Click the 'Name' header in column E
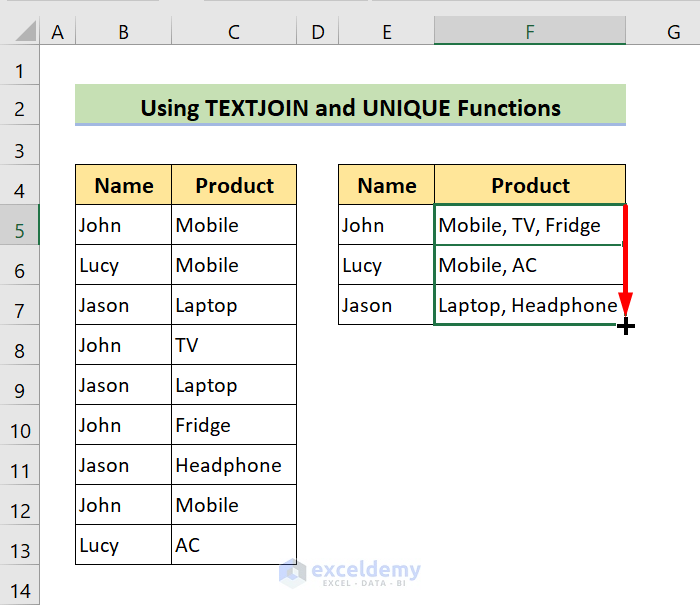This screenshot has width=700, height=605. [x=387, y=185]
